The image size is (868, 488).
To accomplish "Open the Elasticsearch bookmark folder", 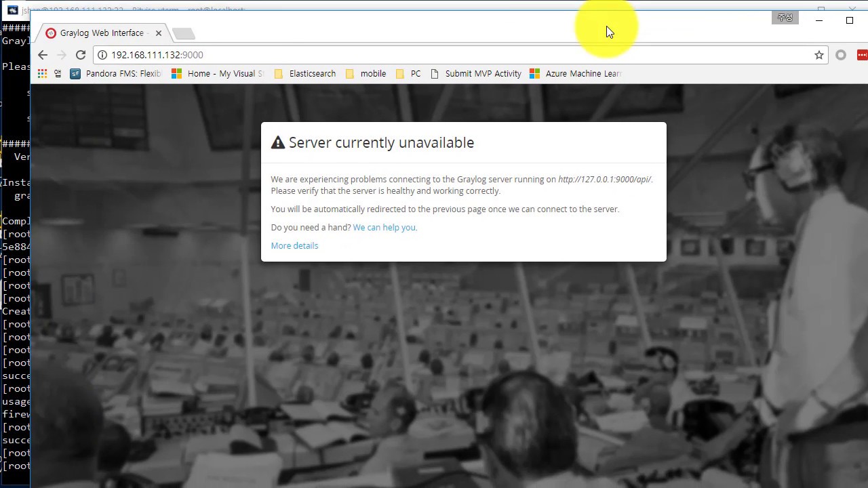I will point(305,73).
